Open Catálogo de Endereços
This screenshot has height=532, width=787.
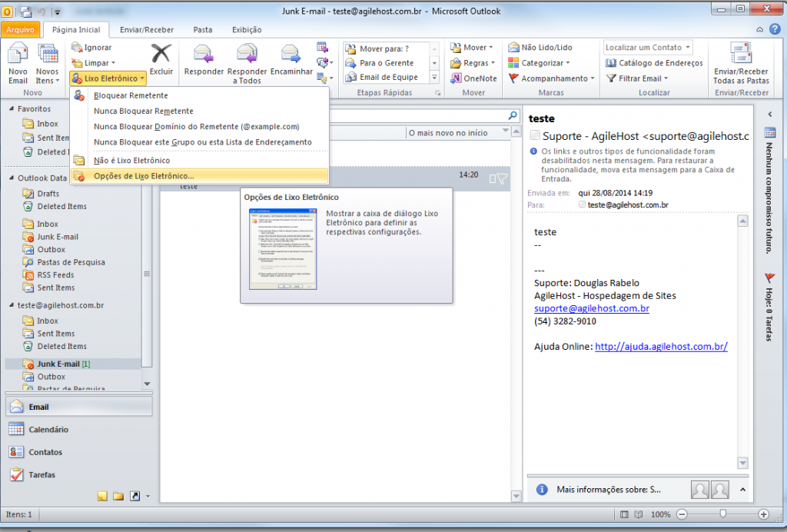(654, 63)
